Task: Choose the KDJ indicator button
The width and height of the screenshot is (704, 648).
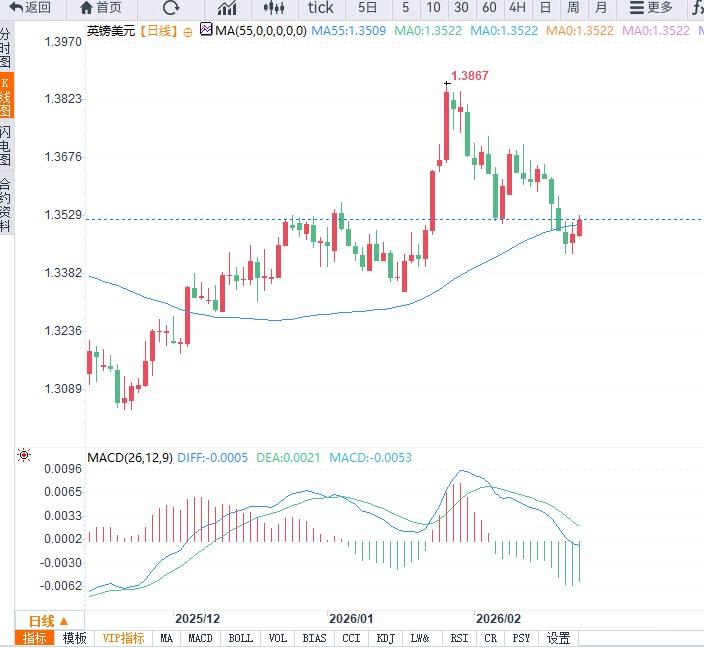Action: (386, 638)
